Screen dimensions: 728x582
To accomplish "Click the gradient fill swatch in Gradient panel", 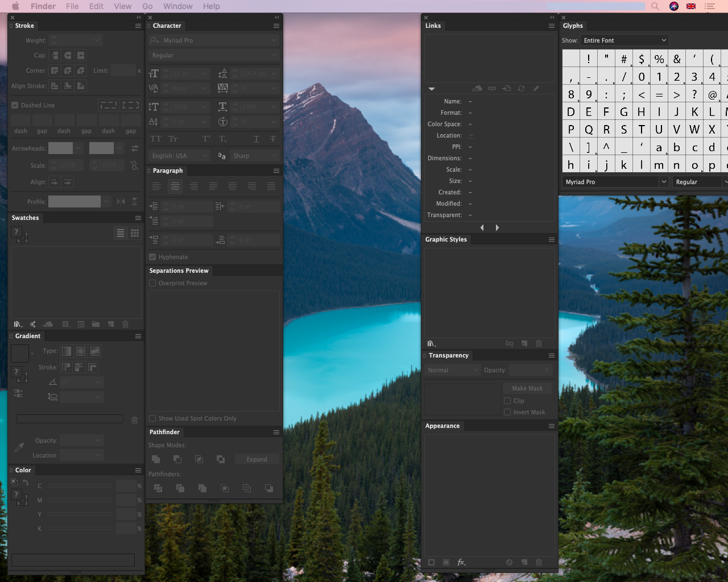I will pyautogui.click(x=20, y=353).
